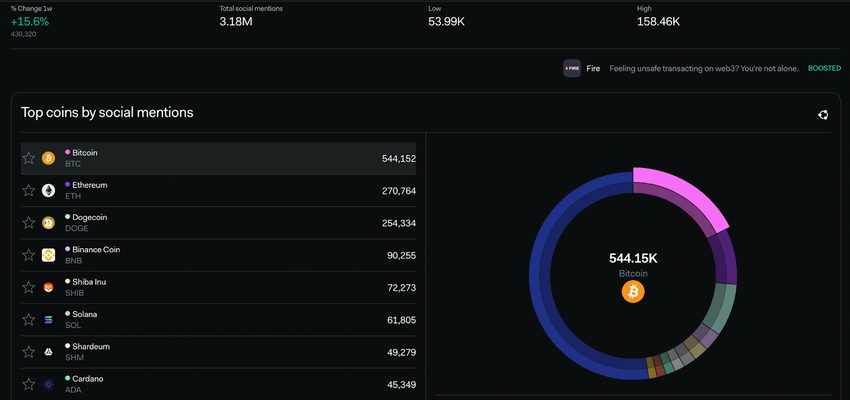The image size is (850, 400).
Task: Open the Binance Coin name link
Action: pos(96,250)
